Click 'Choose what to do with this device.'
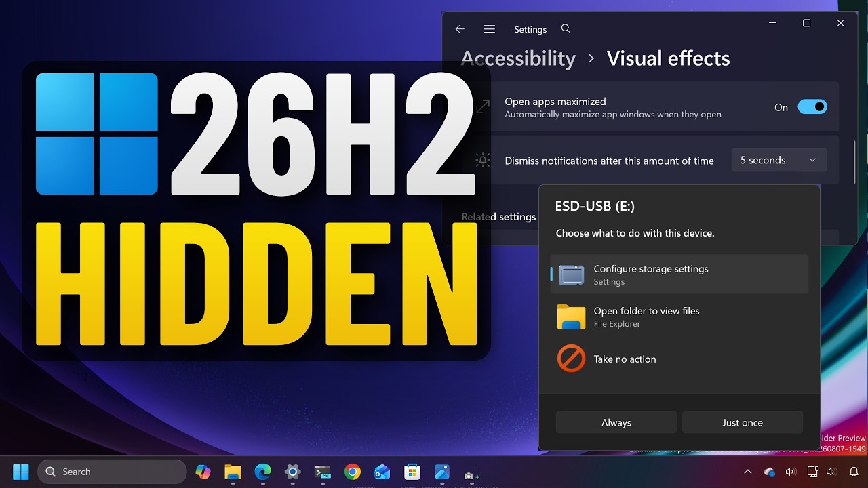Image resolution: width=868 pixels, height=488 pixels. (635, 233)
